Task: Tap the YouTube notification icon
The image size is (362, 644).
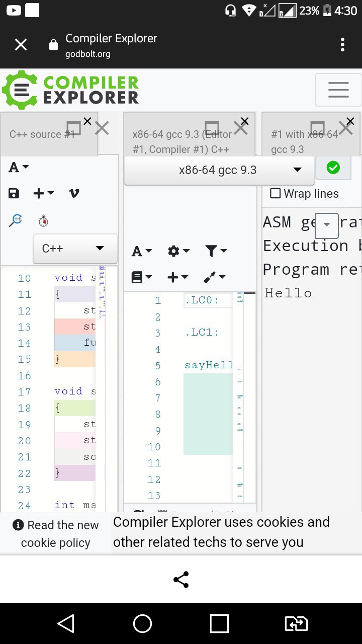Action: 14,10
